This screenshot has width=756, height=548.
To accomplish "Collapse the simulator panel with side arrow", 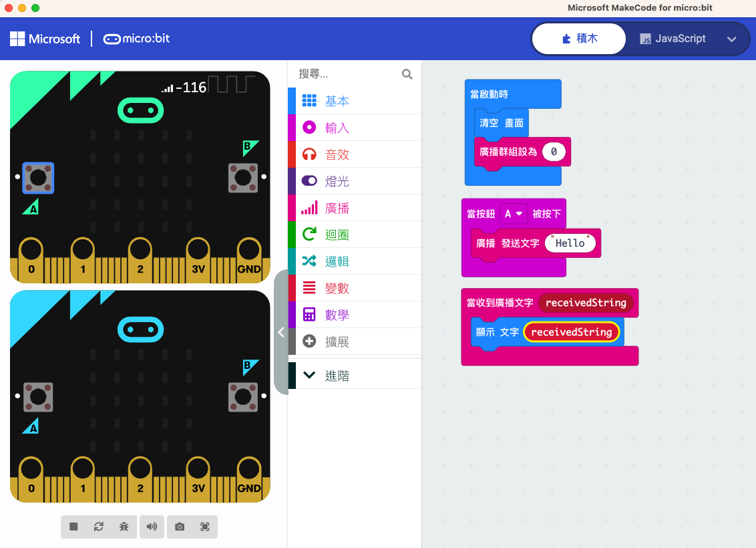I will coord(281,332).
